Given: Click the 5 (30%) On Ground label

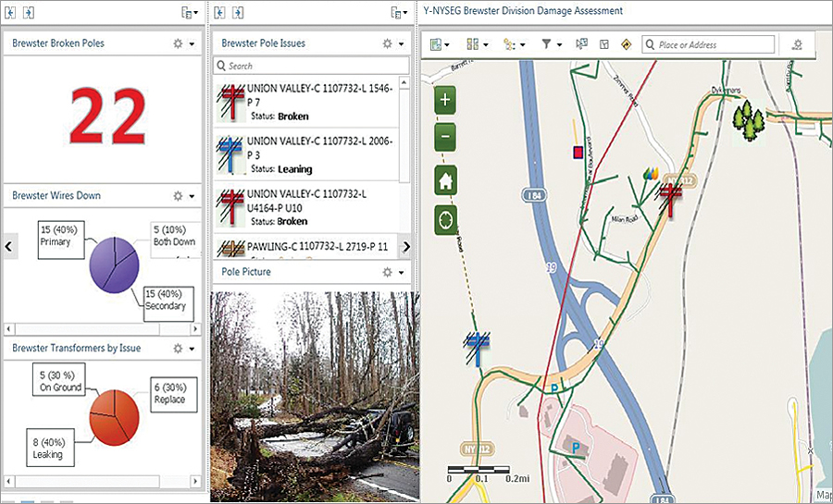Looking at the screenshot, I should tap(60, 381).
